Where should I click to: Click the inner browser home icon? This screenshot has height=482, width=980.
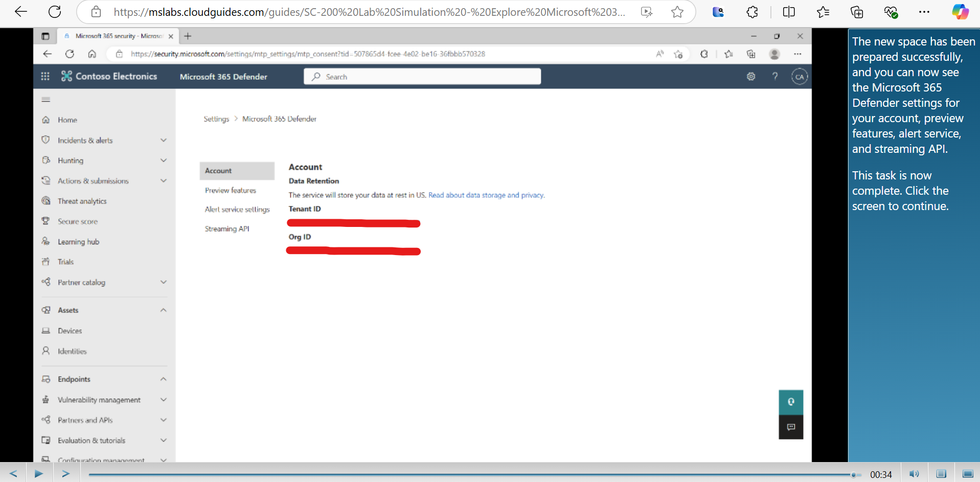[x=92, y=54]
